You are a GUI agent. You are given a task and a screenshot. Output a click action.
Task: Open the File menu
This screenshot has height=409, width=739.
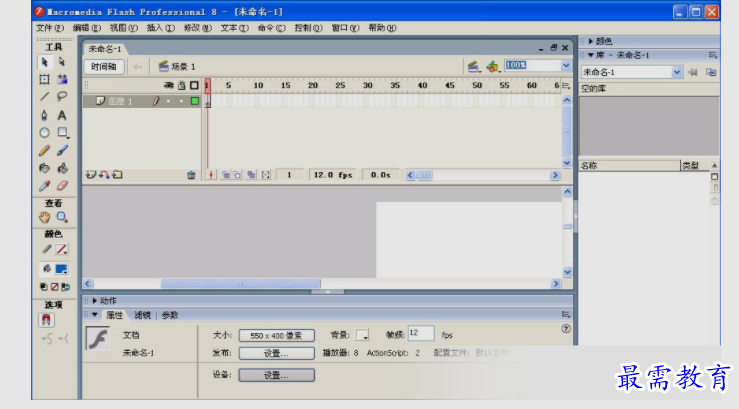[50, 28]
